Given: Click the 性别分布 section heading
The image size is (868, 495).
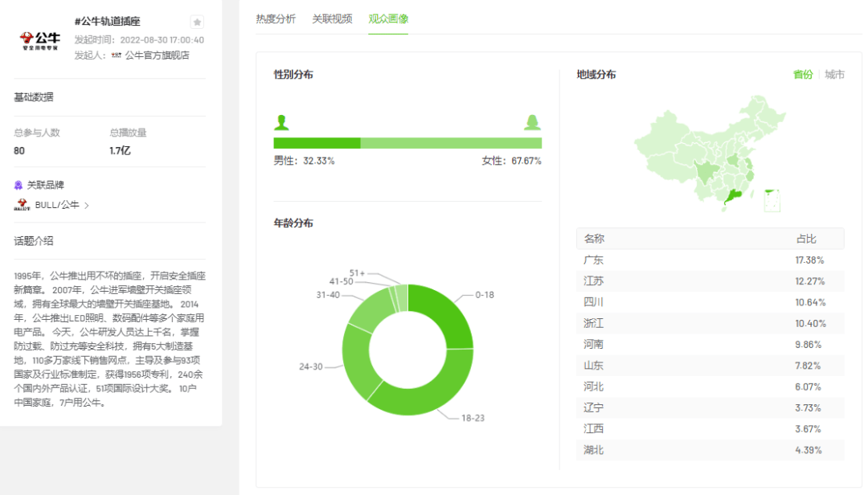Looking at the screenshot, I should (x=293, y=74).
